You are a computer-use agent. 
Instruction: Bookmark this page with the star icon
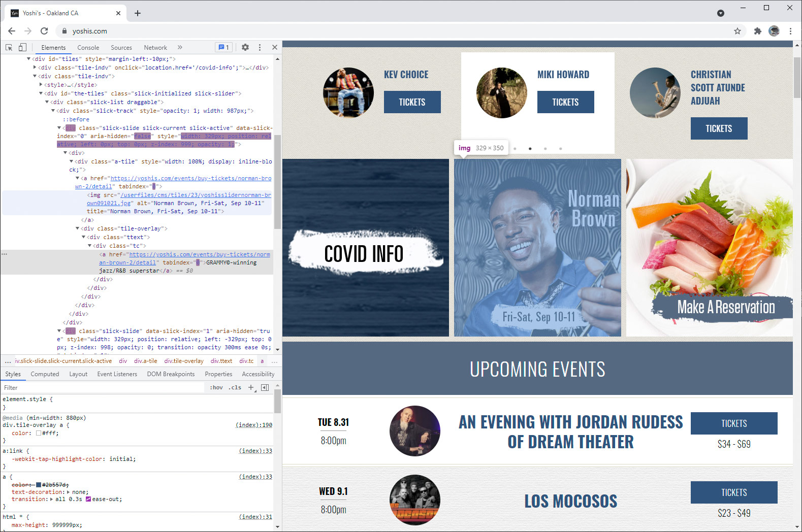click(x=737, y=31)
